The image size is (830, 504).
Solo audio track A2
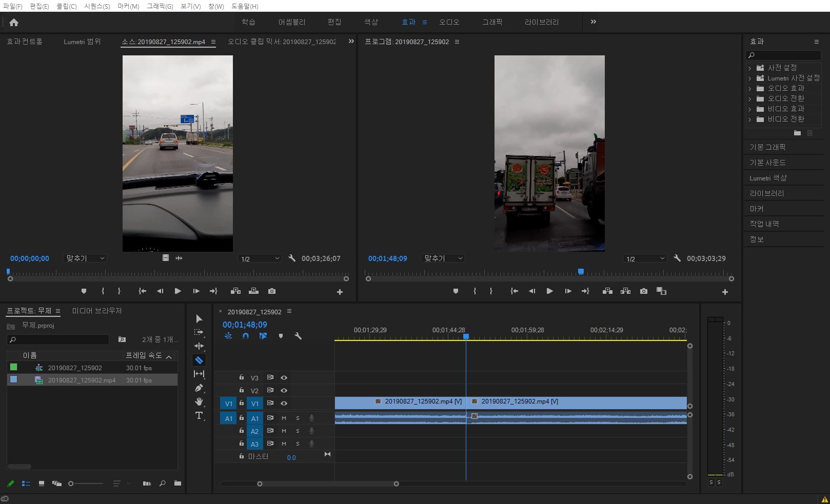click(x=298, y=431)
